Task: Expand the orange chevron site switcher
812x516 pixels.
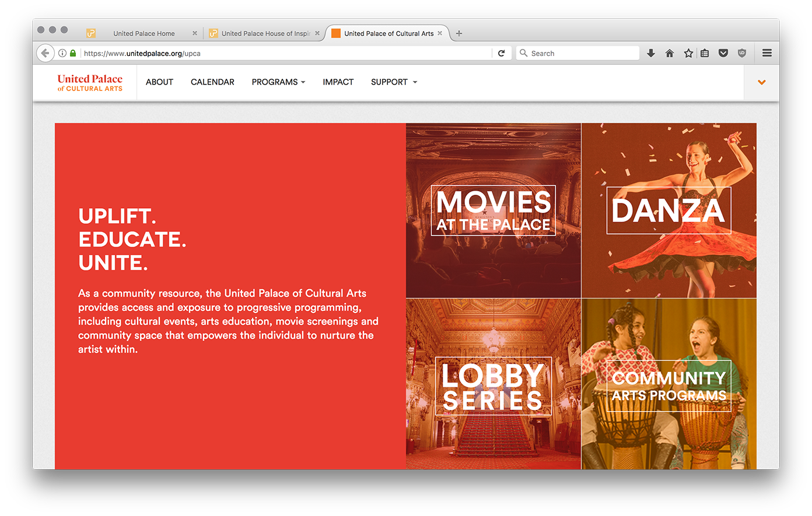Action: [761, 82]
